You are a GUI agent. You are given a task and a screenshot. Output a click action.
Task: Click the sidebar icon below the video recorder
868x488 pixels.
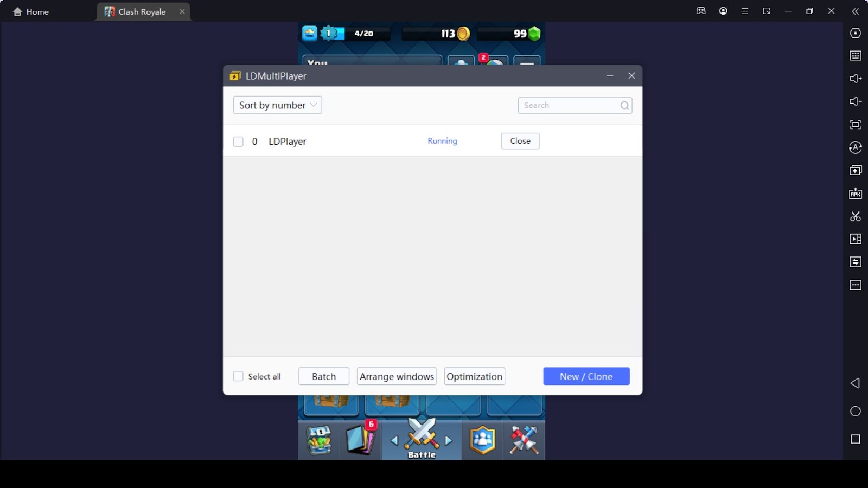[x=856, y=262]
